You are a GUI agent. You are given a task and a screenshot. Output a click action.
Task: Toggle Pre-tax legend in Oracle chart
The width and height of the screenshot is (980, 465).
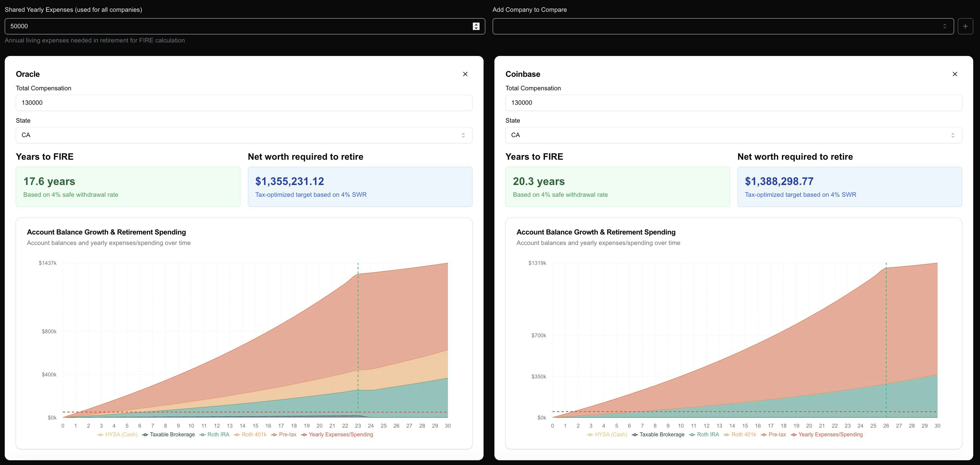[x=284, y=435]
